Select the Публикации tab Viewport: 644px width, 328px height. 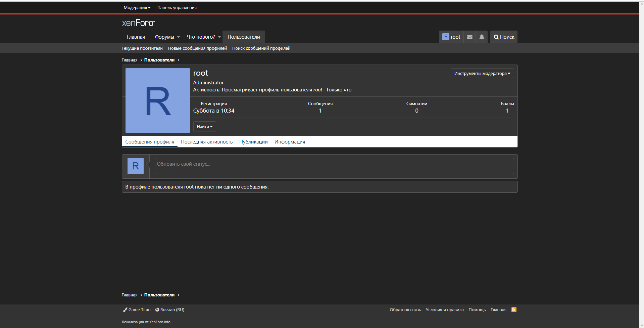(x=253, y=142)
